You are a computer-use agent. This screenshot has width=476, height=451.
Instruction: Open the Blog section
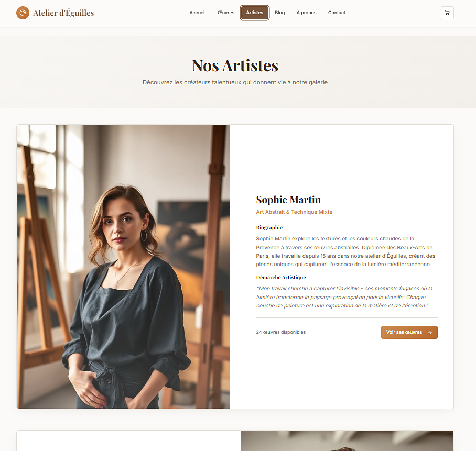(x=280, y=13)
